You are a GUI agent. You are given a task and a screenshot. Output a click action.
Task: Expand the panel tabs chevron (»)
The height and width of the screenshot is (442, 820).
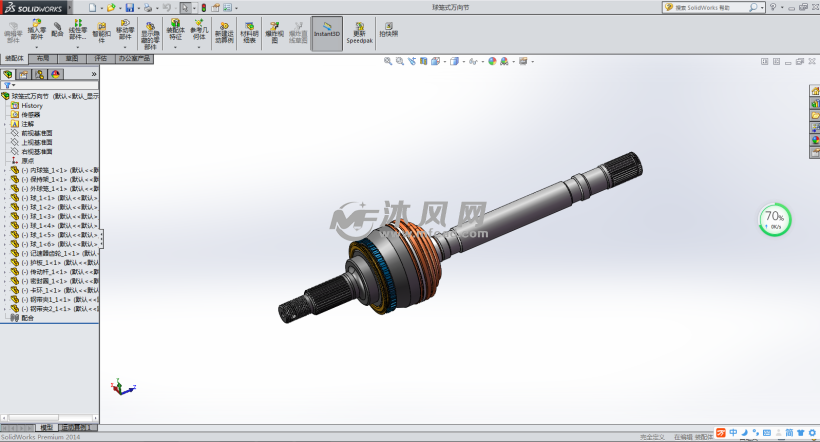[x=94, y=74]
